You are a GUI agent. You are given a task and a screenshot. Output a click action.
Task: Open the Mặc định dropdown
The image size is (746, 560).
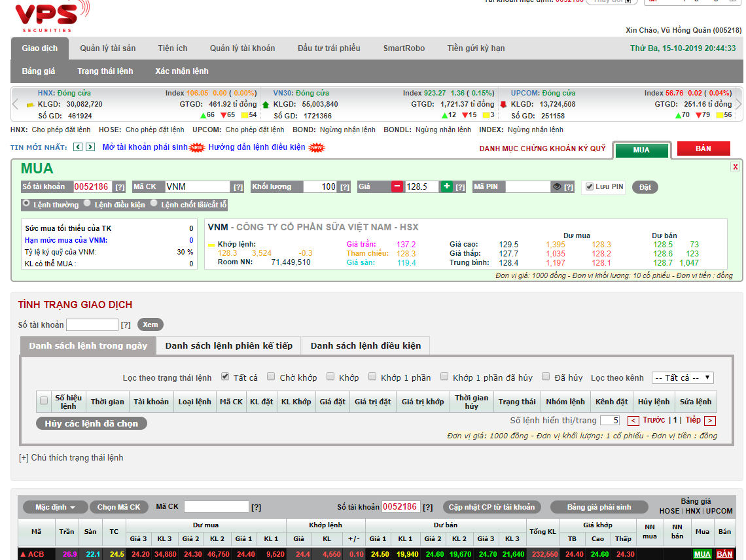pos(55,507)
